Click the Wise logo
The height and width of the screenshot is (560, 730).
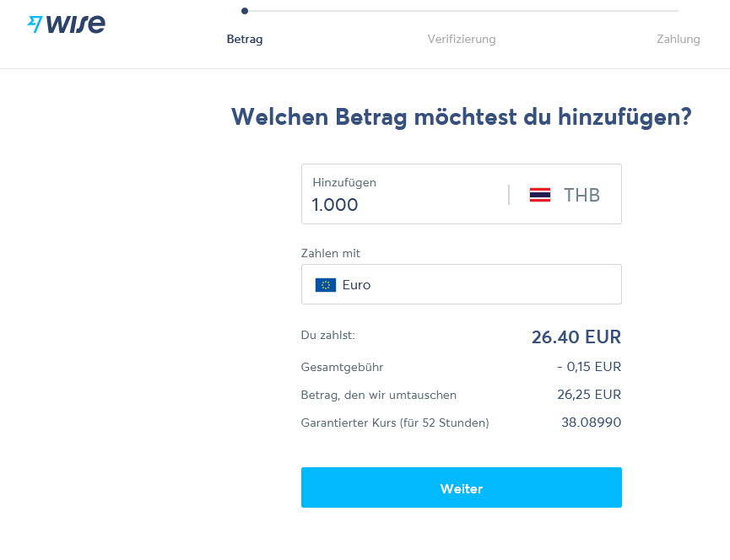(68, 24)
